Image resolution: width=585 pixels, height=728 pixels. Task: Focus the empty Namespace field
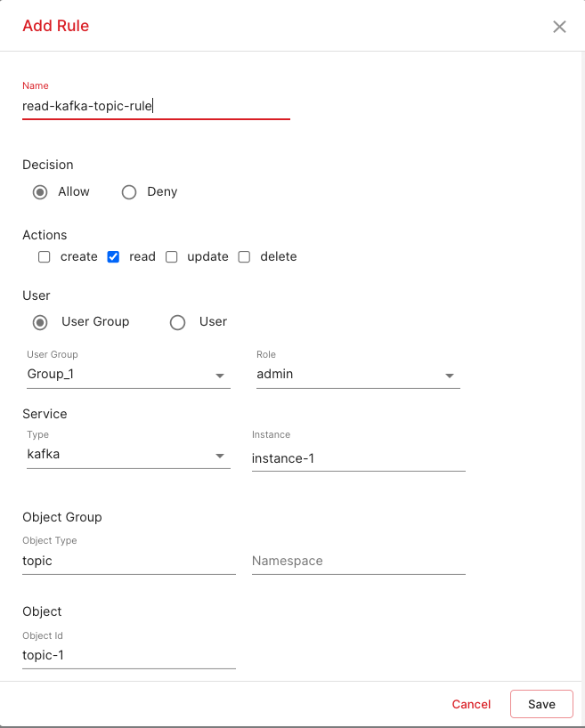(x=358, y=562)
